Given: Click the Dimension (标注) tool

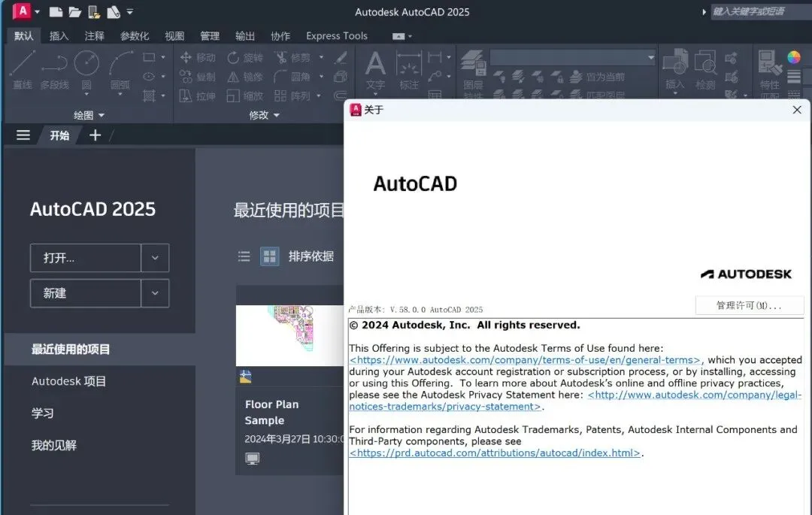Looking at the screenshot, I should coord(408,71).
